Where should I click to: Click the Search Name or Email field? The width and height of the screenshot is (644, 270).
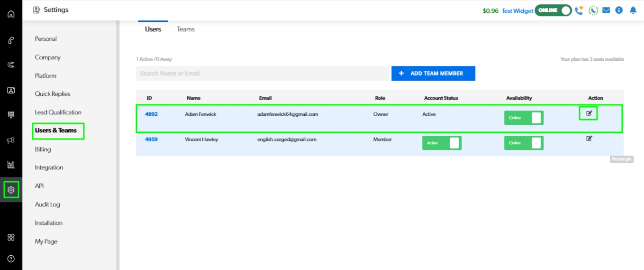coord(263,74)
